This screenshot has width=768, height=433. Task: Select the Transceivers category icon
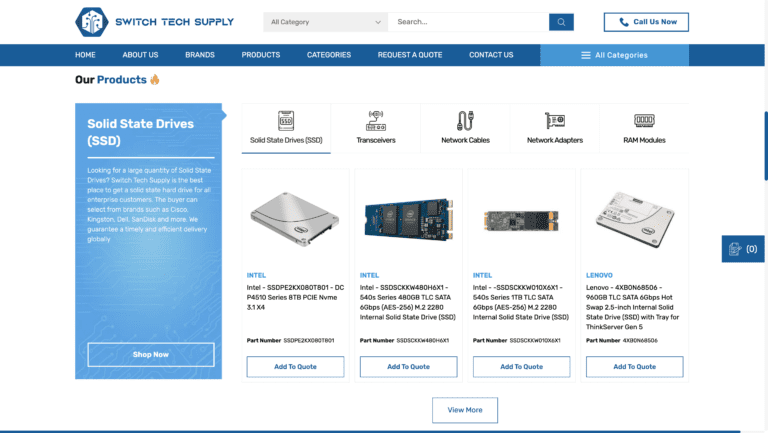[x=376, y=121]
